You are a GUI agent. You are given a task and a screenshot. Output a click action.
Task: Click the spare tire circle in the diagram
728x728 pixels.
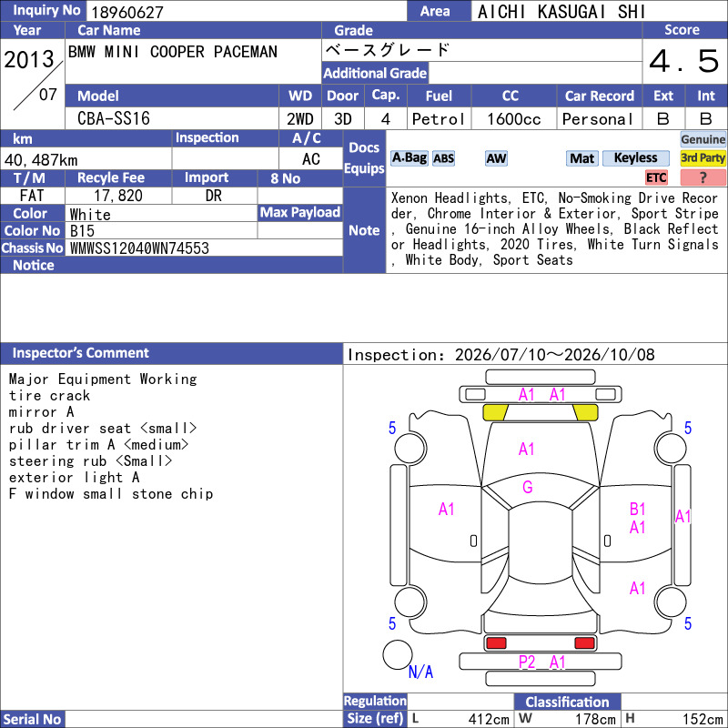(398, 654)
